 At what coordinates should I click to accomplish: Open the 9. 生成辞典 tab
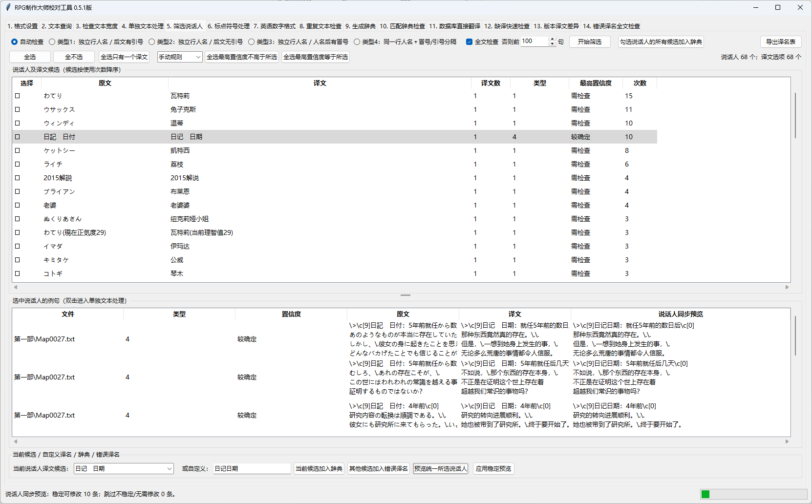[361, 26]
